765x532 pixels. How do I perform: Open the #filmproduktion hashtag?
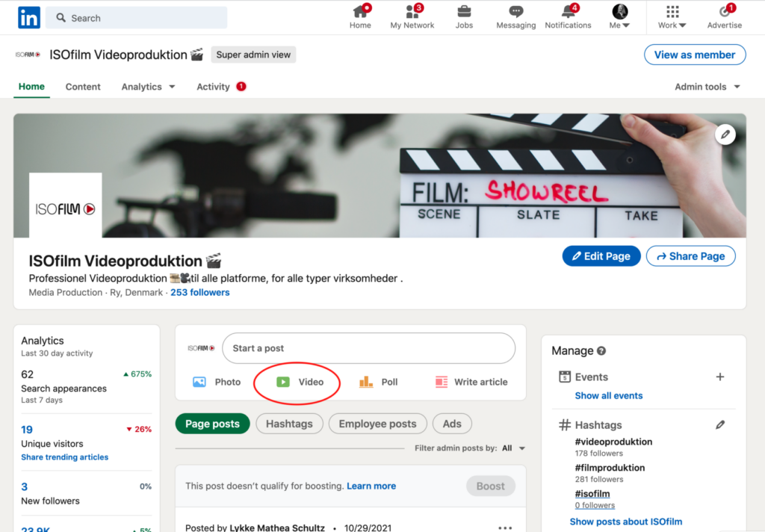(610, 468)
